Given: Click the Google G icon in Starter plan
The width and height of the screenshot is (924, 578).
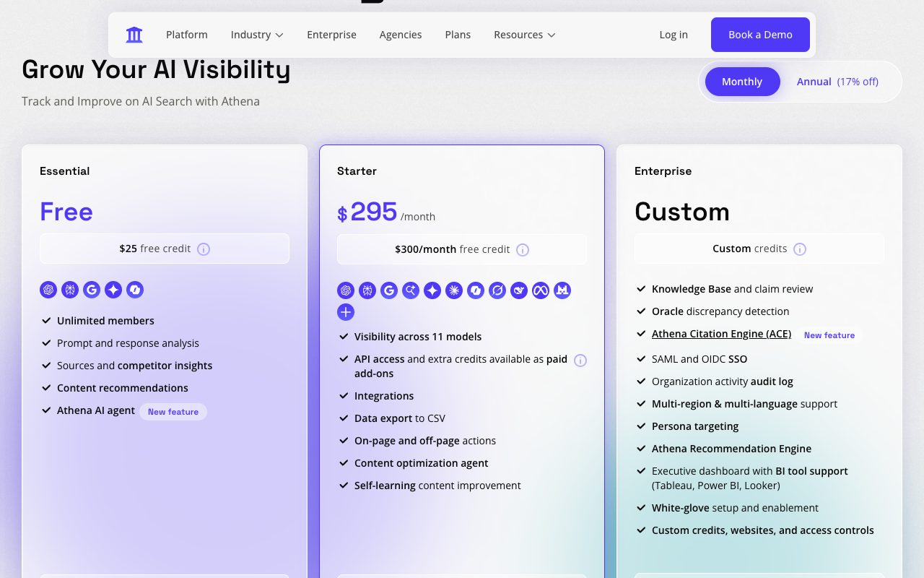Looking at the screenshot, I should click(389, 290).
